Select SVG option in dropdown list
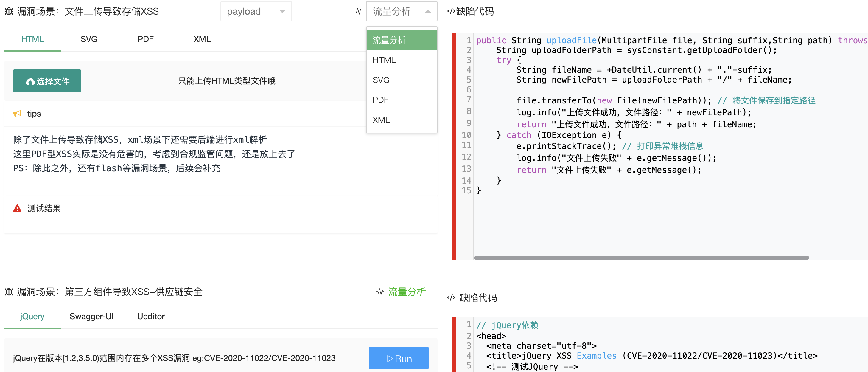Image resolution: width=868 pixels, height=372 pixels. coord(381,80)
